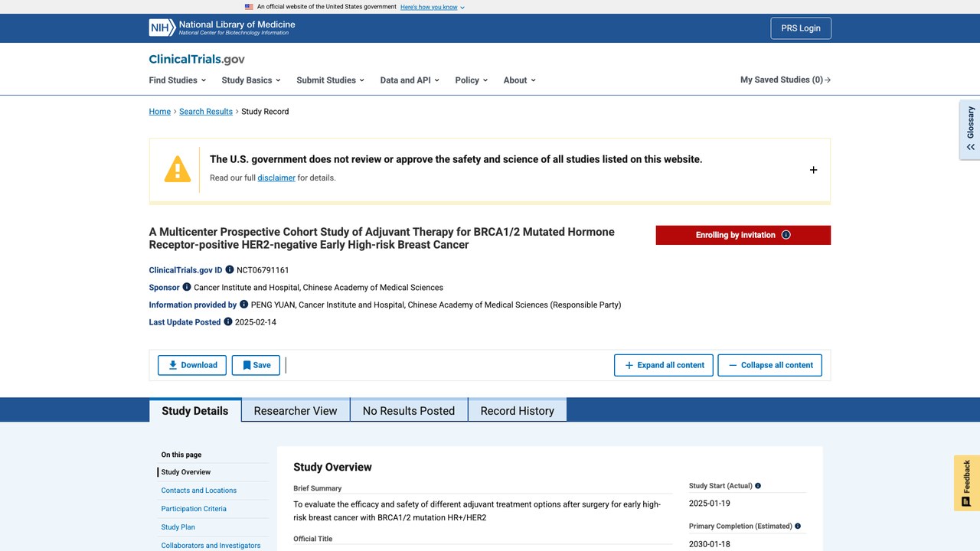This screenshot has height=551, width=980.
Task: Click info icon beside Information provided by
Action: coord(244,305)
